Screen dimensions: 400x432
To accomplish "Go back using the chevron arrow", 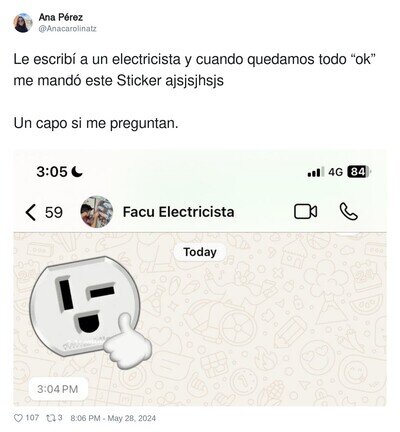I will point(30,212).
